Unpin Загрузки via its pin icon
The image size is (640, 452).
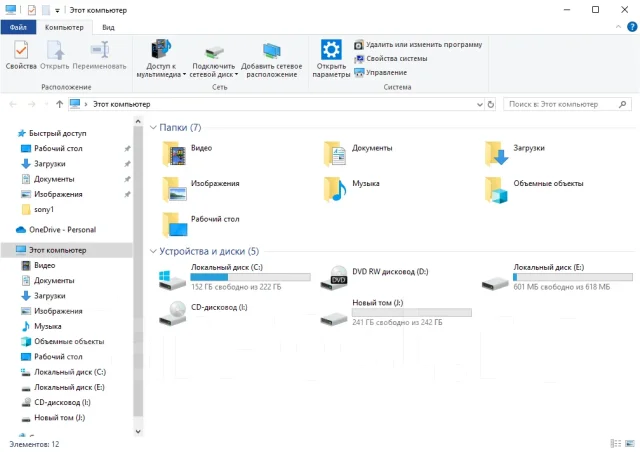(127, 164)
